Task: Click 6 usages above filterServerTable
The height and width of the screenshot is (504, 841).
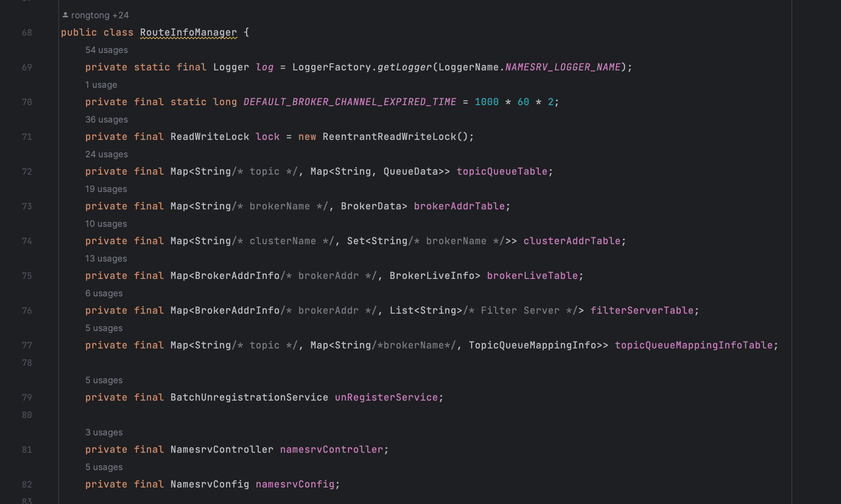Action: [104, 293]
